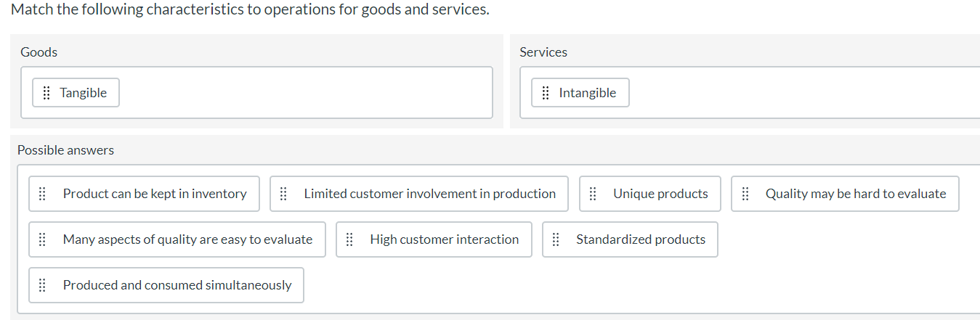The width and height of the screenshot is (980, 320).
Task: Select Quality may be hard to evaluate text
Action: (855, 194)
